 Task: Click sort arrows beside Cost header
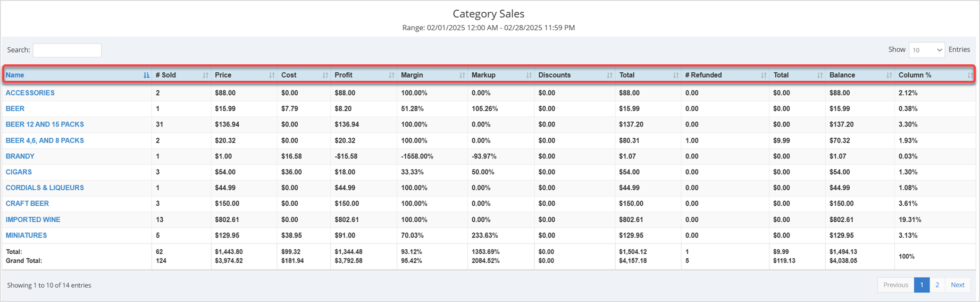pos(325,75)
